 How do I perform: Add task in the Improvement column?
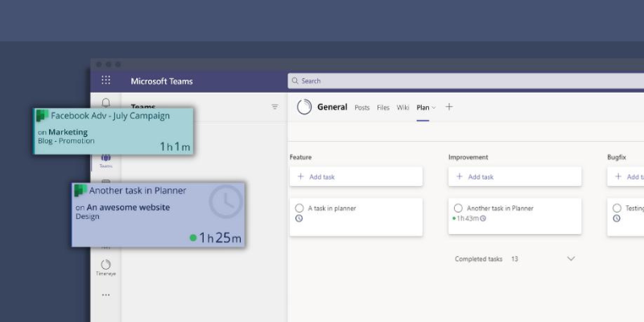pos(515,176)
